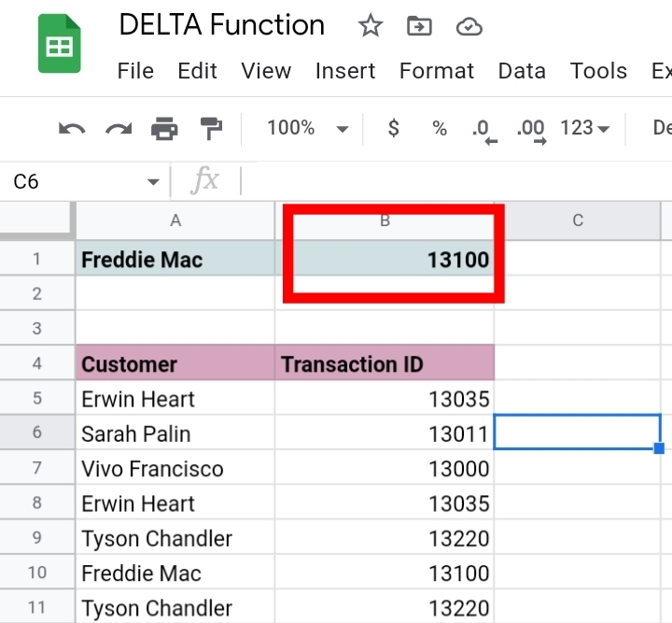Click transaction ID 13000
Screen dimensions: 672x623
[x=385, y=467]
